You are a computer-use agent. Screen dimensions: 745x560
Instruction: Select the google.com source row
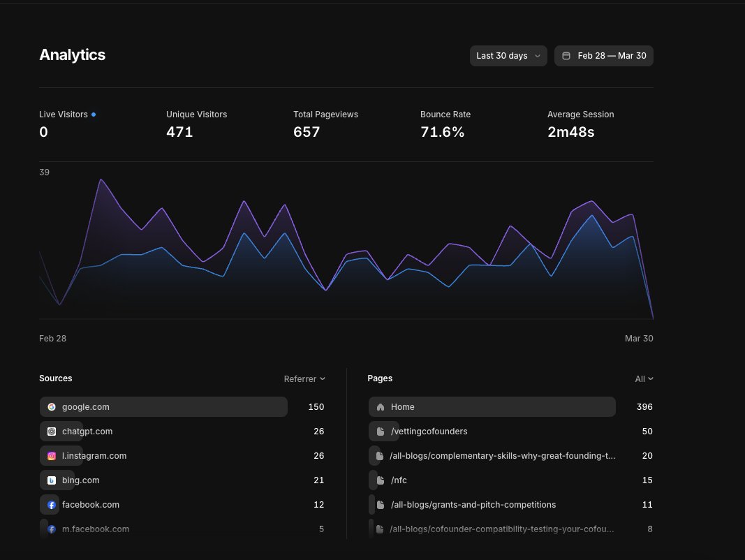point(163,406)
